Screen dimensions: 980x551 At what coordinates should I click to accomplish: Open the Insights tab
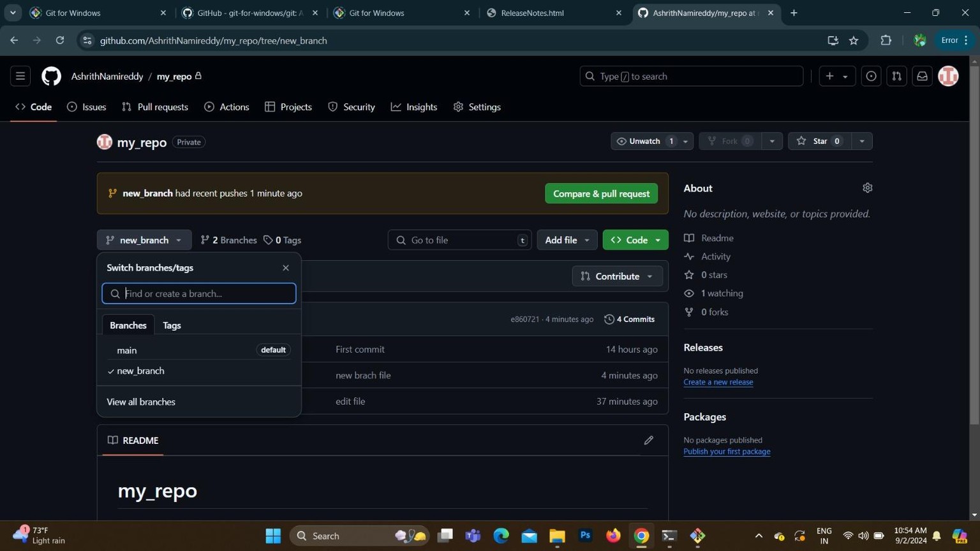coord(414,107)
